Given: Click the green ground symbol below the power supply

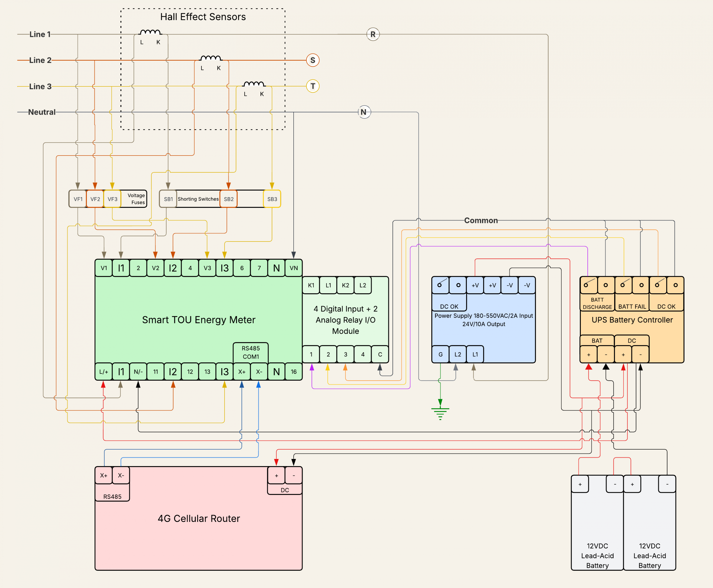Looking at the screenshot, I should pyautogui.click(x=440, y=414).
